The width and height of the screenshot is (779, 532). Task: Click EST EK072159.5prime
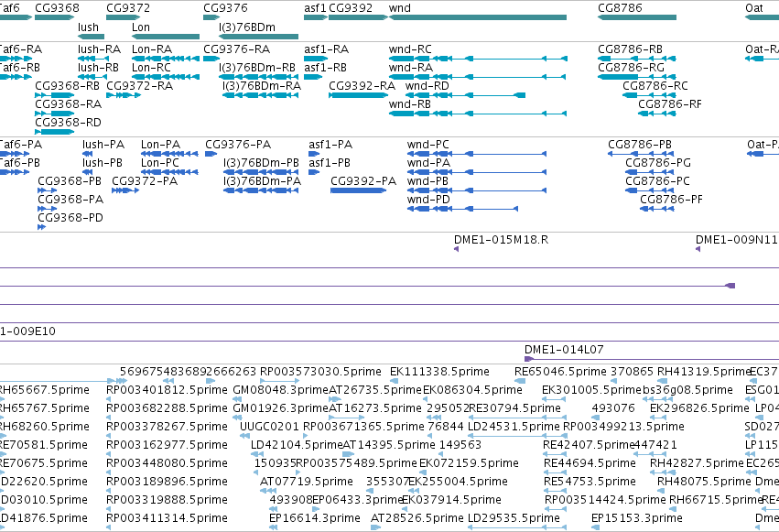[x=422, y=472]
